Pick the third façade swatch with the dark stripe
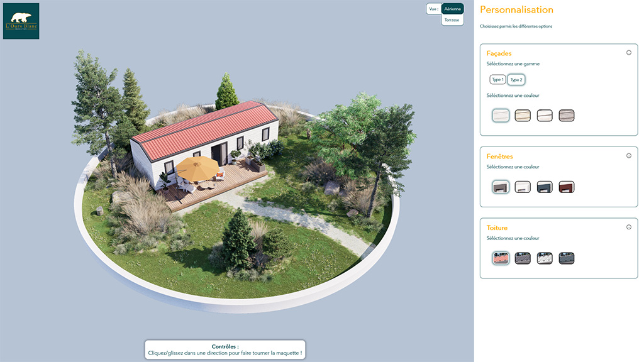This screenshot has width=644, height=362. coord(545,116)
